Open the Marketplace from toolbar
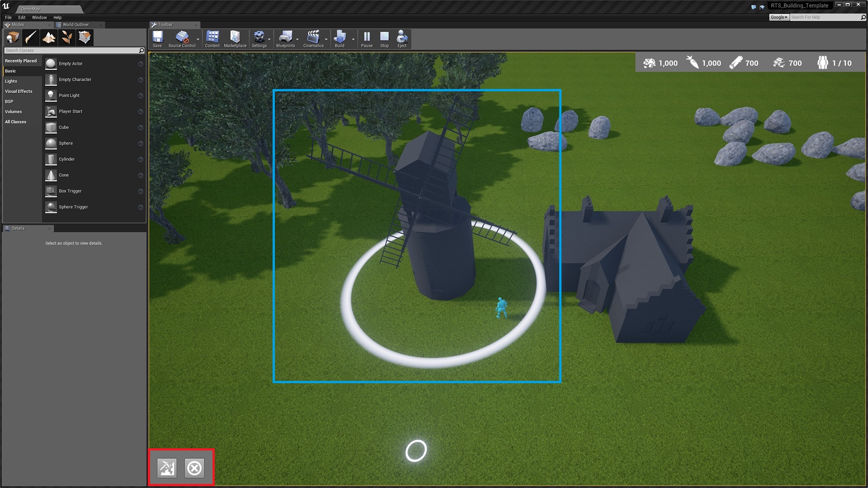The image size is (868, 488). pos(235,39)
